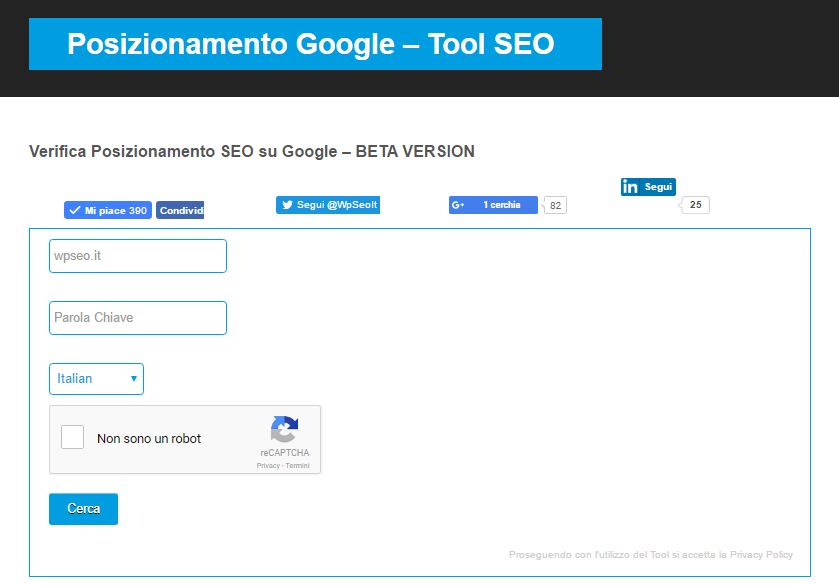The width and height of the screenshot is (839, 585).
Task: Click the checkmark icon on Mi piace
Action: click(73, 210)
